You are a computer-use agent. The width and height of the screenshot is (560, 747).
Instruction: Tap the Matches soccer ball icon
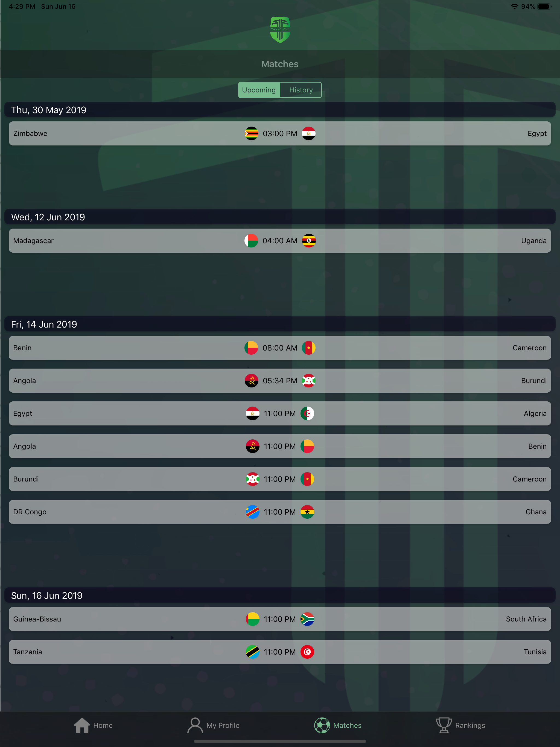322,725
